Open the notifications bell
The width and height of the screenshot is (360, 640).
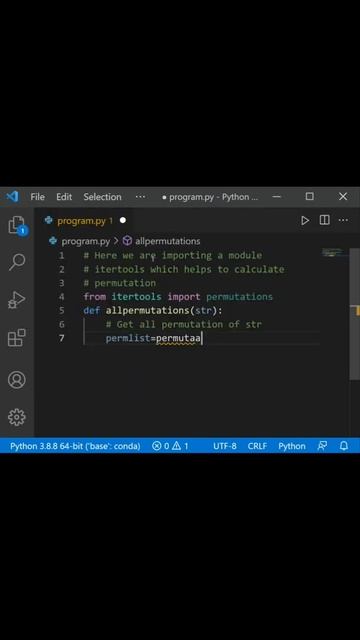coord(344,446)
